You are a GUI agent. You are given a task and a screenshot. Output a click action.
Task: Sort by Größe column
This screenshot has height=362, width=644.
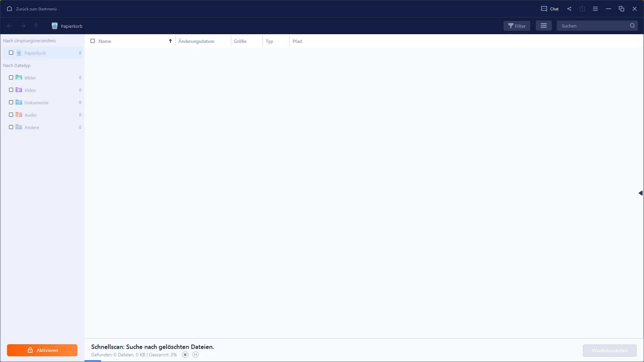click(240, 41)
